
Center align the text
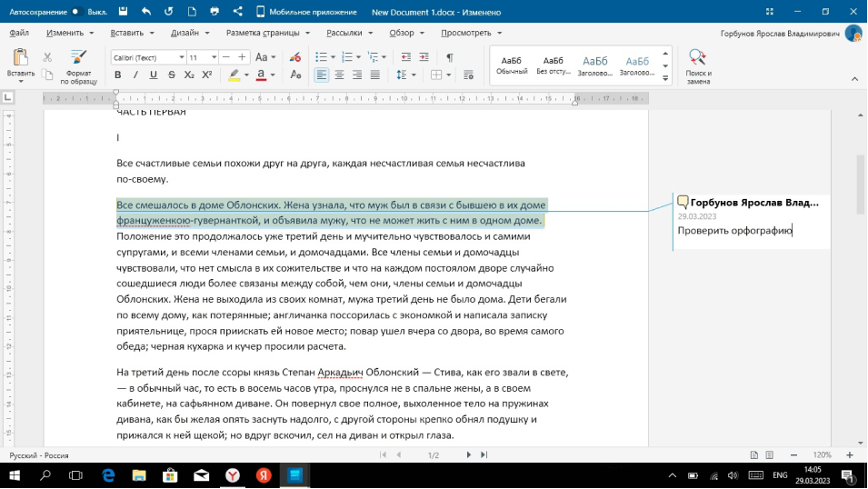[x=339, y=75]
